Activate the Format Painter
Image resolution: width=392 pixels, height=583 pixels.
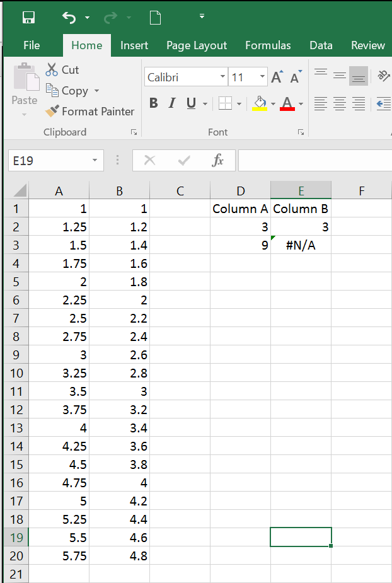[89, 111]
